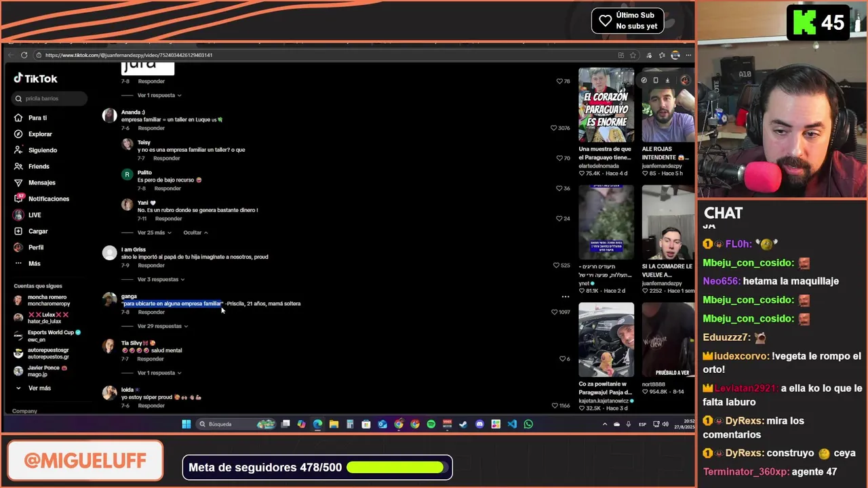Open Esports World Cup account

pos(47,335)
